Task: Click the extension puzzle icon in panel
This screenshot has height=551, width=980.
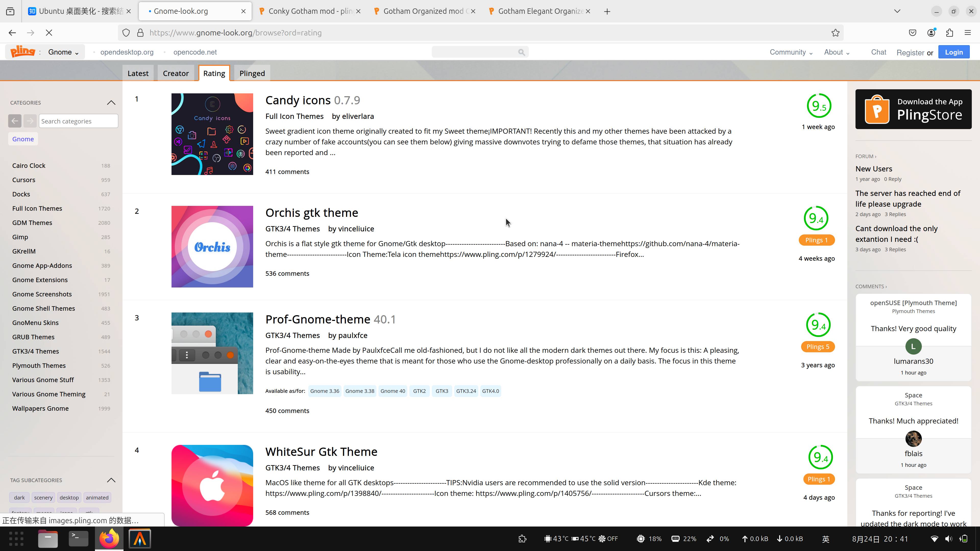Action: point(522,539)
